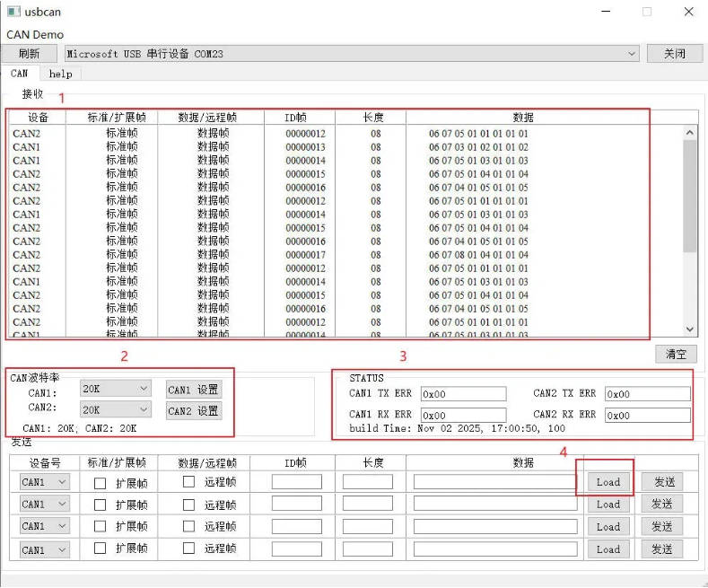Click the CAN1 设置 button
Screen dimensions: 708x588
194,390
